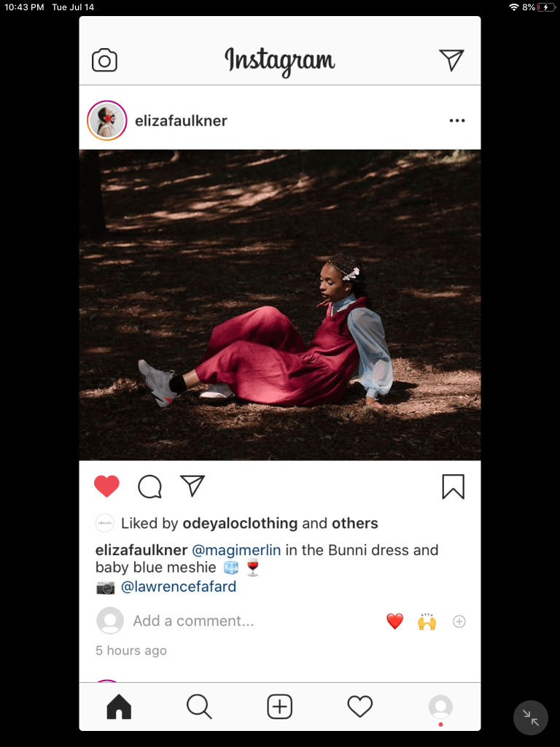The width and height of the screenshot is (560, 747).
Task: Expand more emoji options plus circle
Action: pyautogui.click(x=459, y=622)
